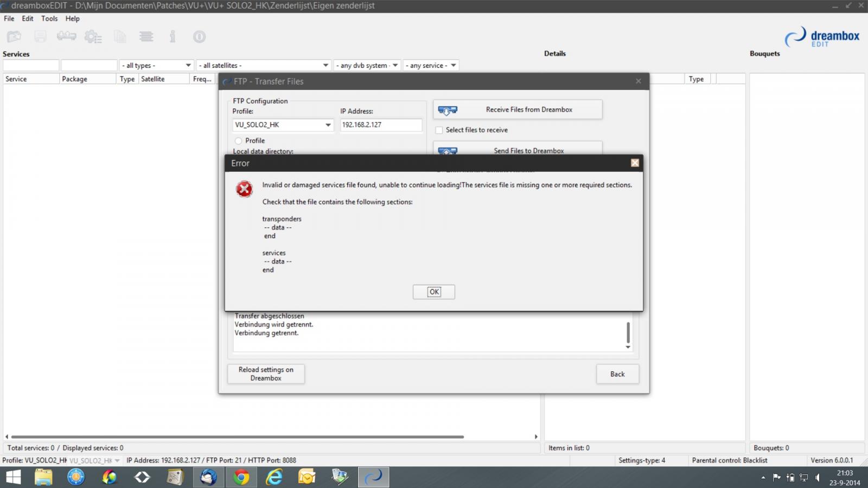Open the File menu

(9, 18)
